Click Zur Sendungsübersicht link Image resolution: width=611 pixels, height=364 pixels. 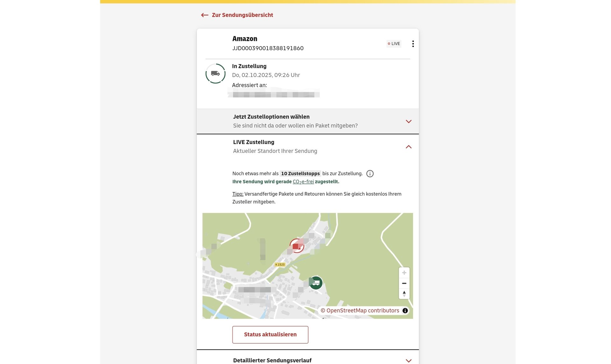(242, 15)
